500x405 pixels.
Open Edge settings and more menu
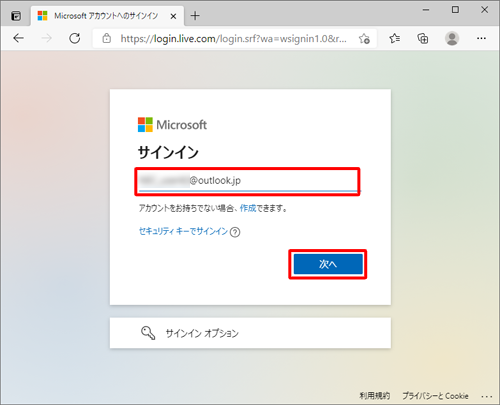481,39
